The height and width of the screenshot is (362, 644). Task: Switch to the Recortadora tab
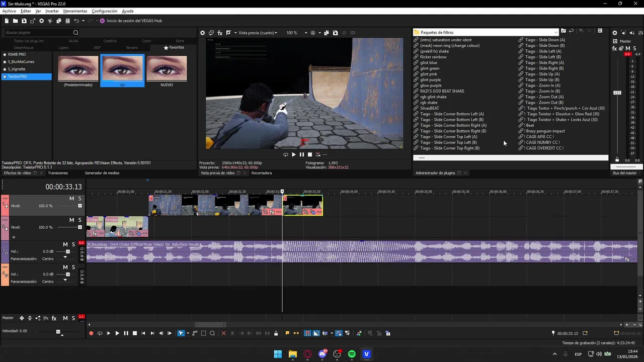(262, 173)
